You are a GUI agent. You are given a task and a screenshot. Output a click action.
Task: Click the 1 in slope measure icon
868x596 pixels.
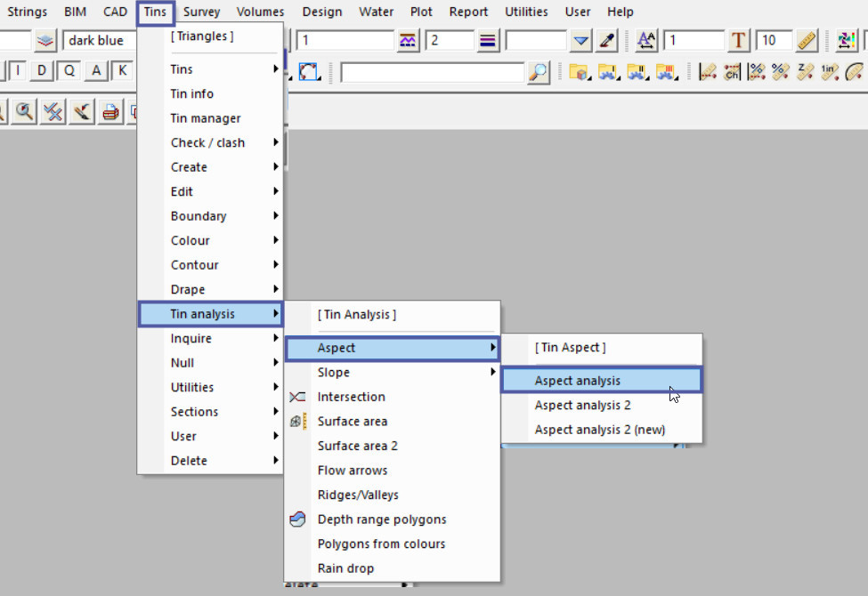point(829,72)
